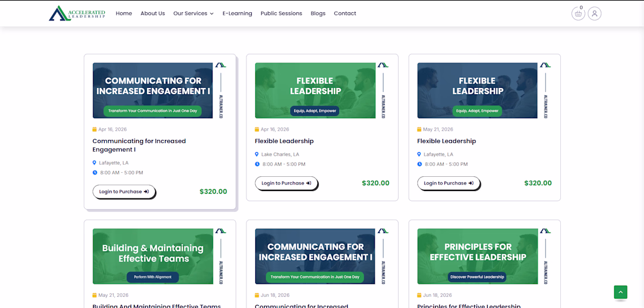Open Flexible Leadership title dated Apr 16, 2026
The width and height of the screenshot is (644, 308).
tap(284, 141)
